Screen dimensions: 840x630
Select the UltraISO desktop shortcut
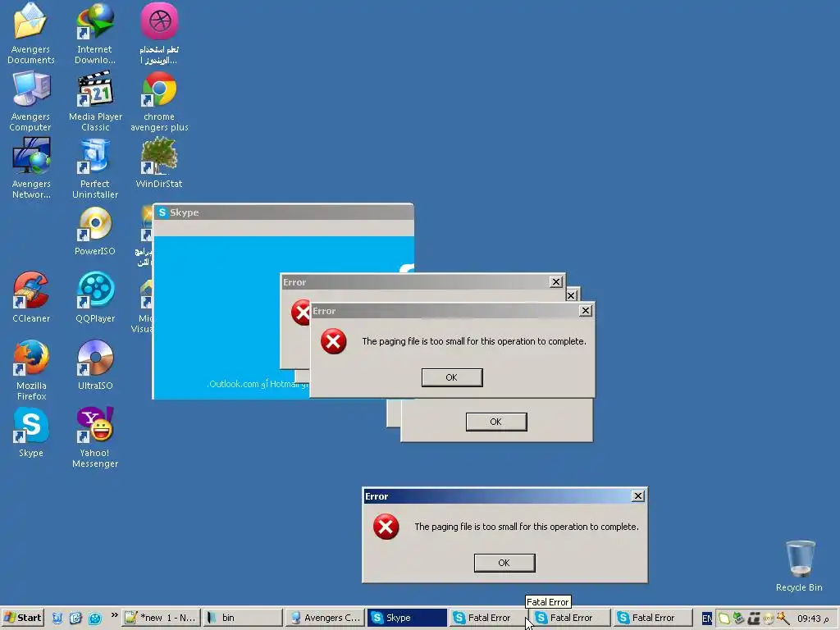tap(95, 364)
